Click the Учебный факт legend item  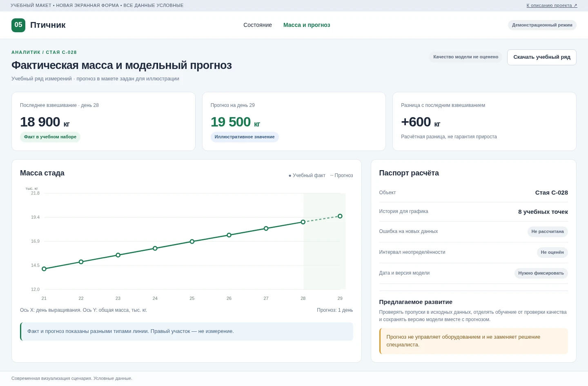tap(307, 175)
